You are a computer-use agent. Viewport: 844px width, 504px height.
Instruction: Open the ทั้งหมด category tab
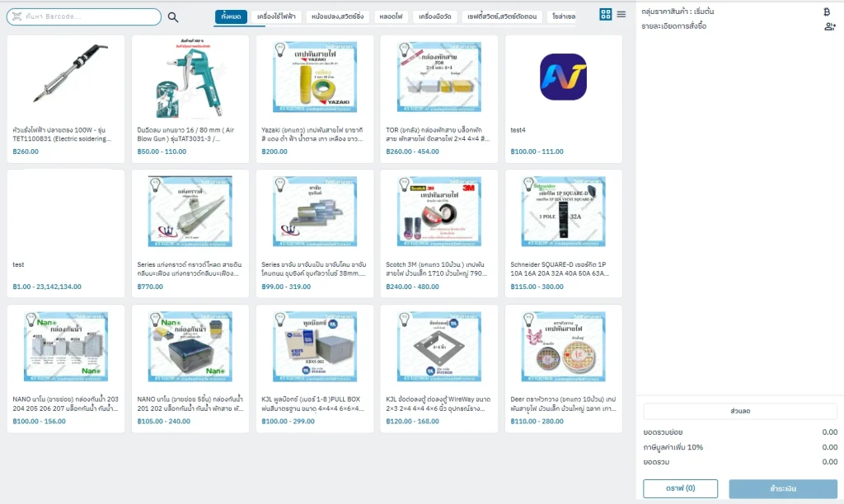pos(230,16)
